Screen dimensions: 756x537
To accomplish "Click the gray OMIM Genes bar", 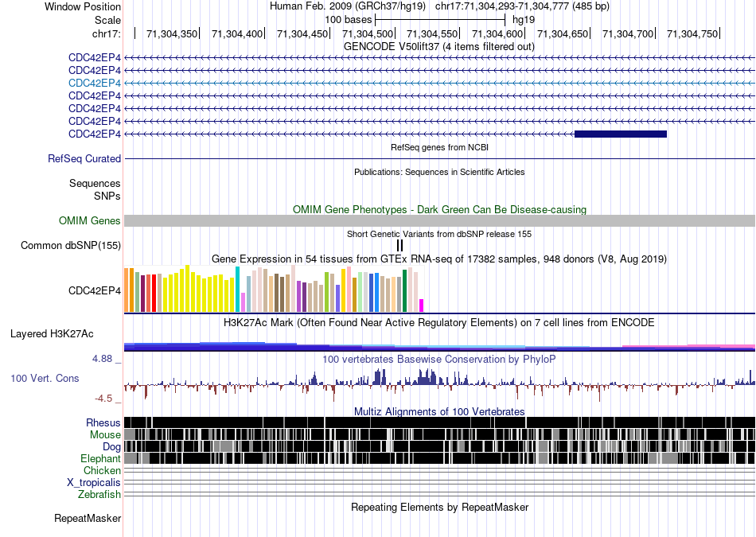I will (x=439, y=221).
